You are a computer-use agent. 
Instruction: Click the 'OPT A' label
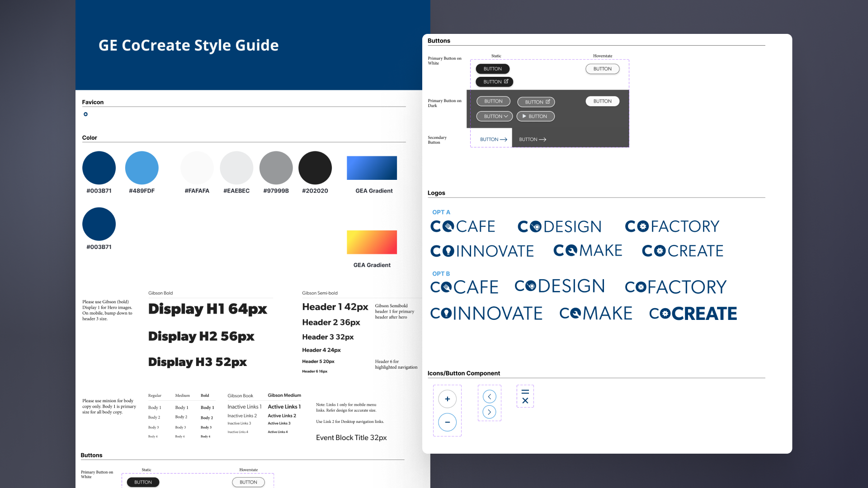tap(441, 212)
